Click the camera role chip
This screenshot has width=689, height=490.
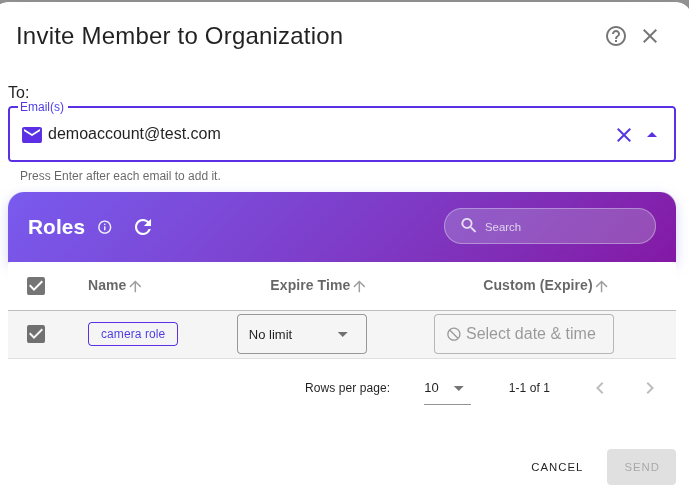(133, 334)
